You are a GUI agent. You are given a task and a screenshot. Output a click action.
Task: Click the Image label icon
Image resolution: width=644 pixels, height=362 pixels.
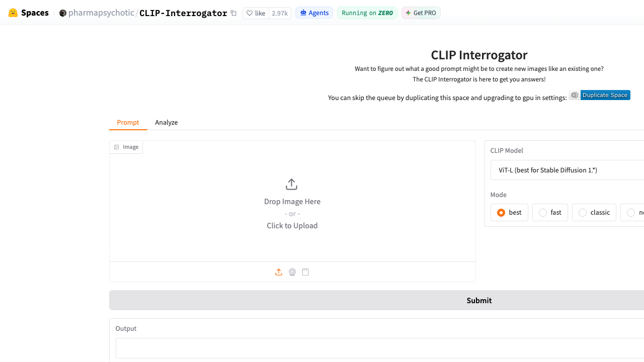tap(117, 147)
